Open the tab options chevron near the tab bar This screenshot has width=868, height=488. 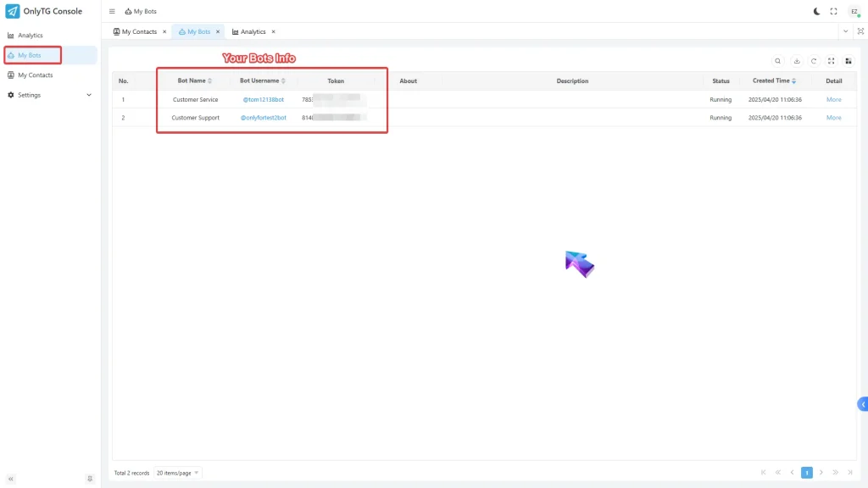click(x=843, y=31)
